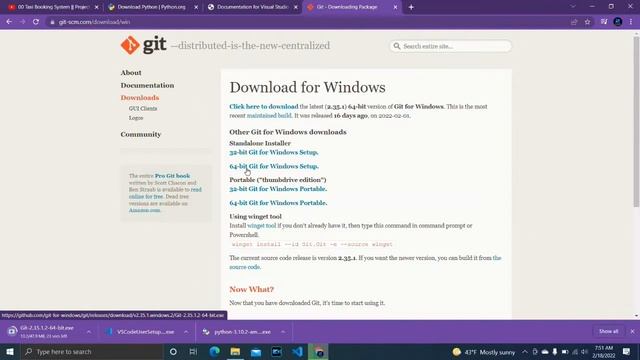Expand options for python-3.10.2 download
Viewport: 640px width, 360px height.
(283, 332)
